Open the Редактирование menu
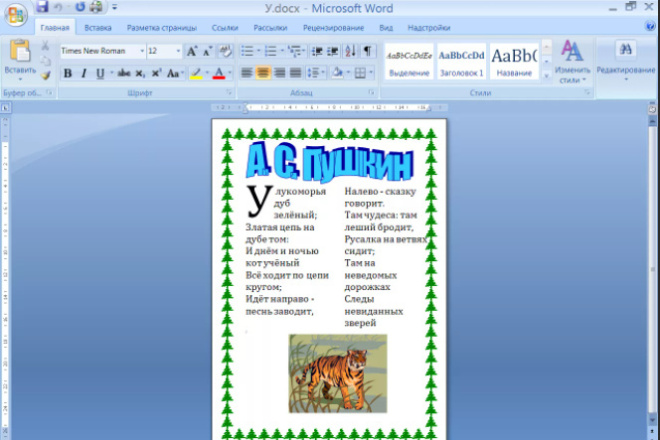Viewport: 660px width, 440px height. point(625,61)
